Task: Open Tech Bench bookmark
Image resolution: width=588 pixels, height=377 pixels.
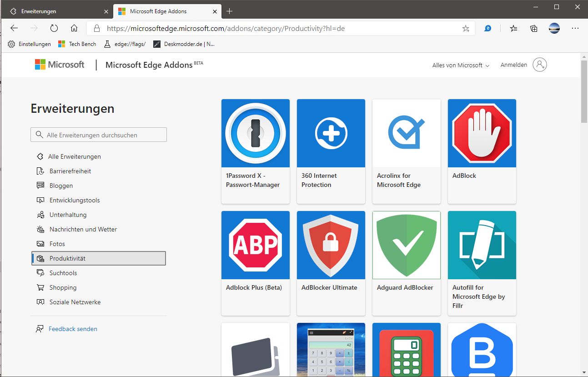Action: pos(77,44)
